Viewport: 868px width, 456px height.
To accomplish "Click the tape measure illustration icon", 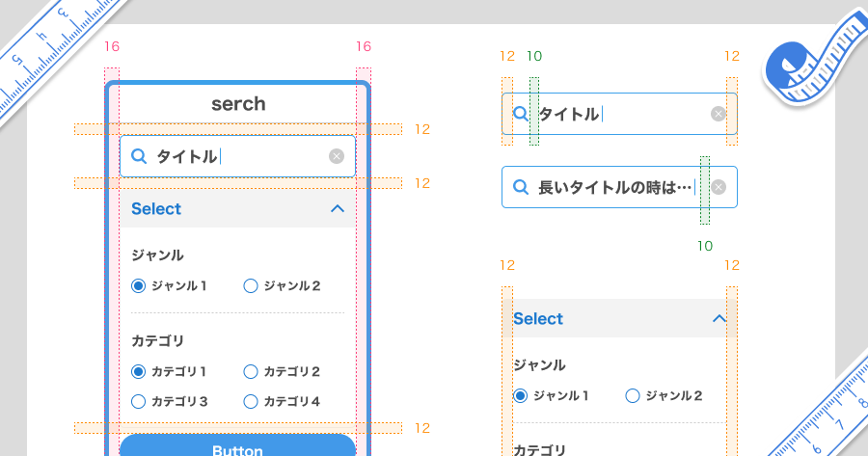I will [x=814, y=60].
